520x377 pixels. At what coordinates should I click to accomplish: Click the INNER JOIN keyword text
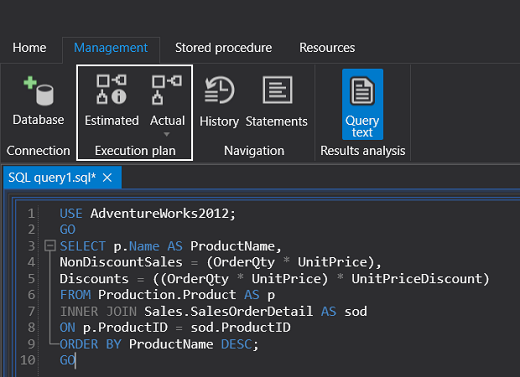pyautogui.click(x=98, y=311)
